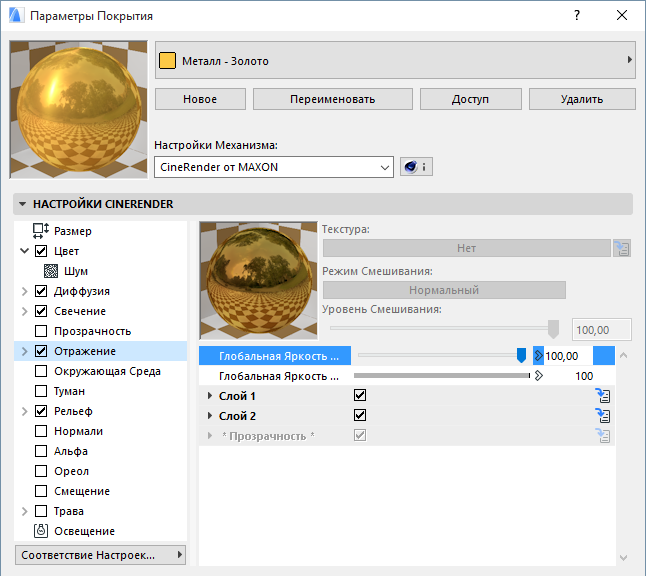
Task: Click the Прозрачность layer options icon
Action: click(603, 436)
